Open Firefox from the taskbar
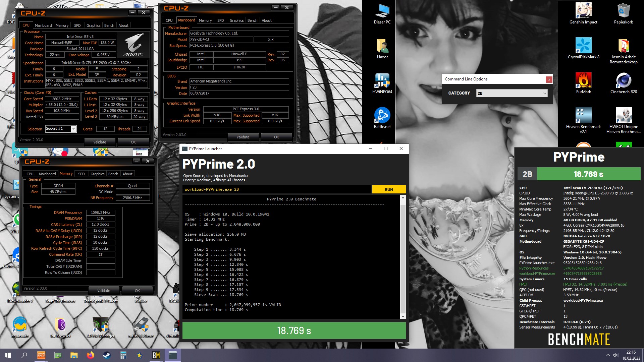 [x=90, y=355]
